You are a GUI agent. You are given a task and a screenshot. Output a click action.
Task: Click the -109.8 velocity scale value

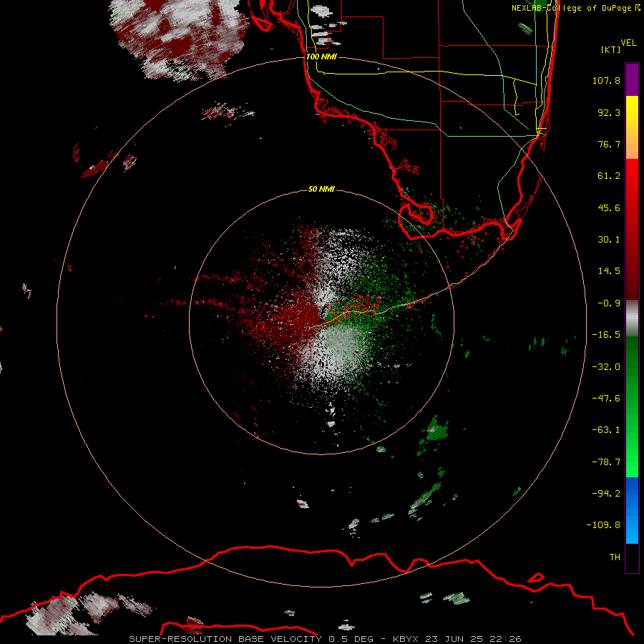coord(603,525)
